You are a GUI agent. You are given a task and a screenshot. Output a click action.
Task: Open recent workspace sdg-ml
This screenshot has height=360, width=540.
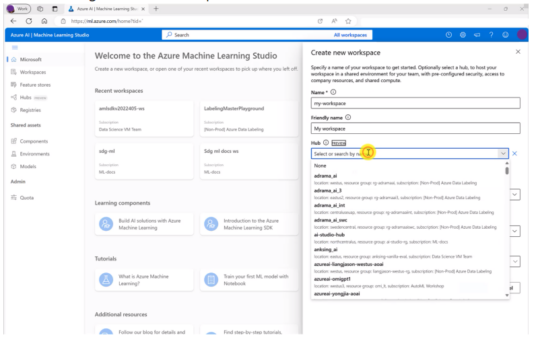click(x=144, y=161)
